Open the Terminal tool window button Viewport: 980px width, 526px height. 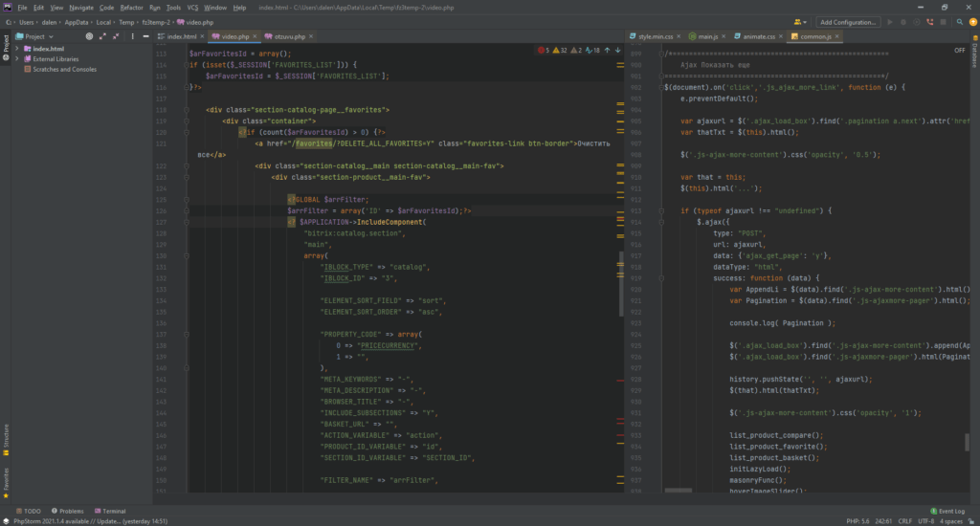coord(108,512)
